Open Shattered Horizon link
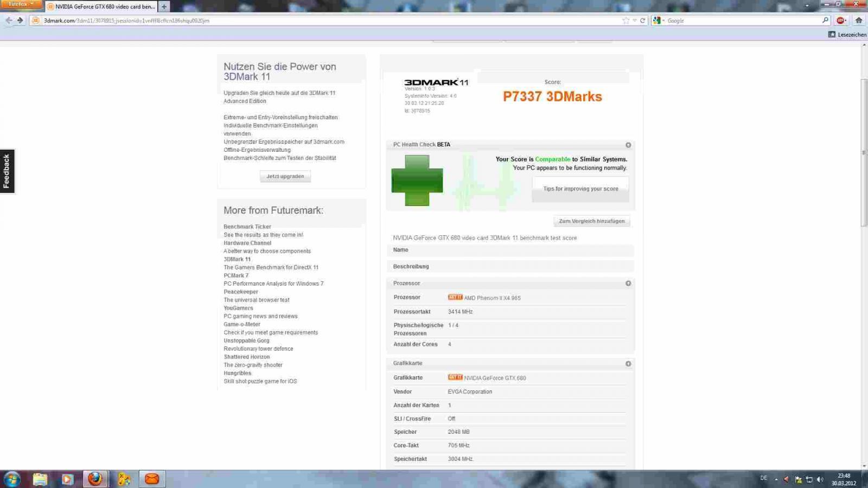The width and height of the screenshot is (868, 488). 247,357
